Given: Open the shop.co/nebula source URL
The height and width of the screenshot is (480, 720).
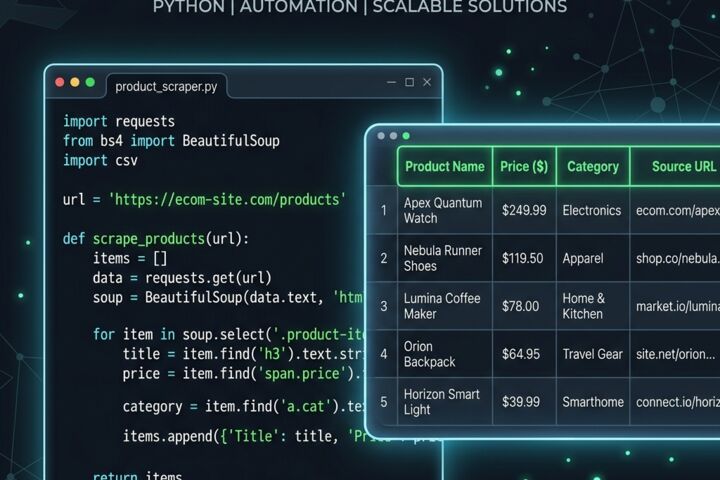Looking at the screenshot, I should (x=678, y=258).
